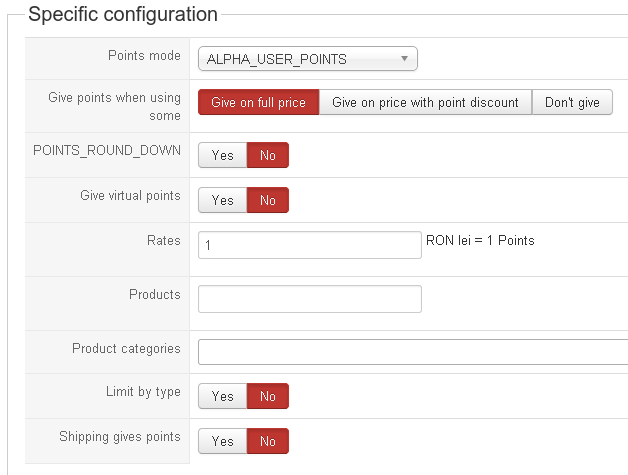Image resolution: width=628 pixels, height=475 pixels.
Task: Select the Don't give option
Action: point(572,102)
